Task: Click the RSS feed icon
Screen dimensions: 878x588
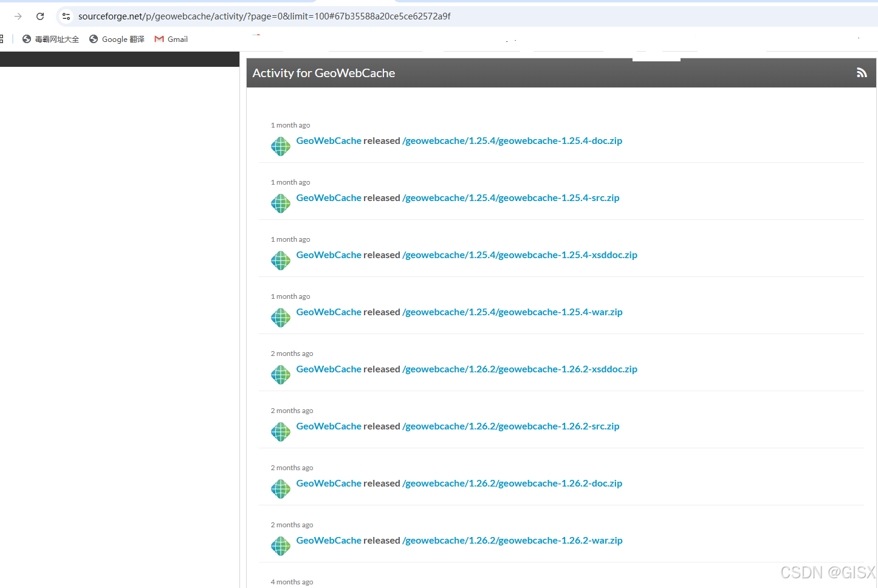Action: pos(862,73)
